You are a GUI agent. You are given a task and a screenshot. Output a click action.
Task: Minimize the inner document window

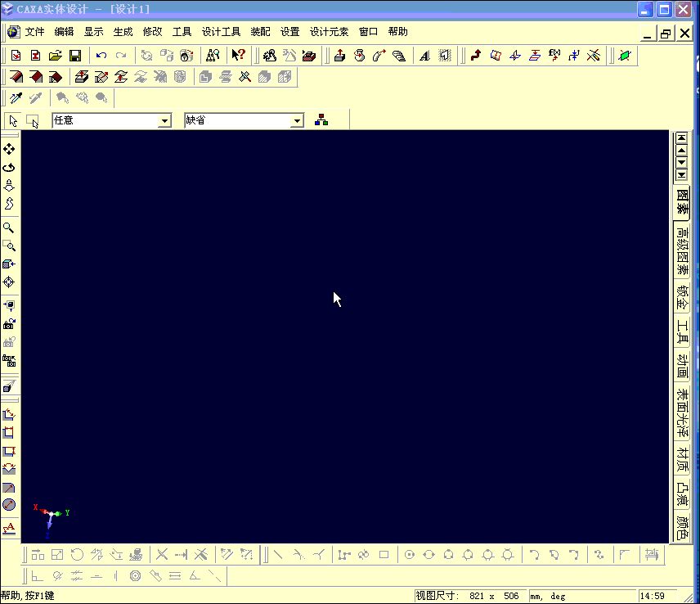pos(648,34)
